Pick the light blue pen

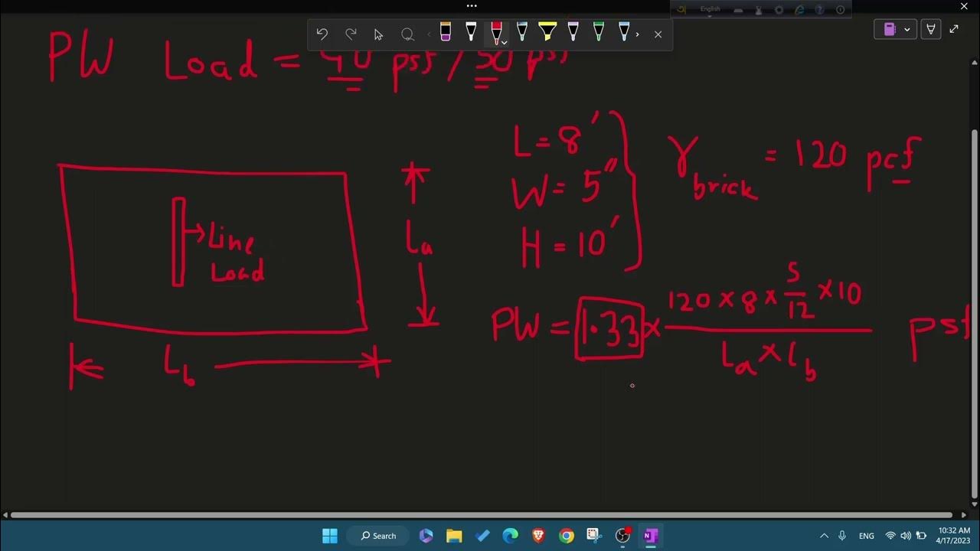pyautogui.click(x=624, y=32)
